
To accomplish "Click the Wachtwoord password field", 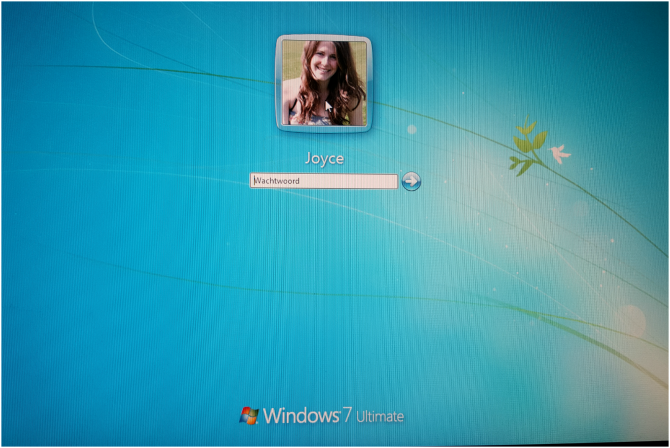I will [324, 181].
